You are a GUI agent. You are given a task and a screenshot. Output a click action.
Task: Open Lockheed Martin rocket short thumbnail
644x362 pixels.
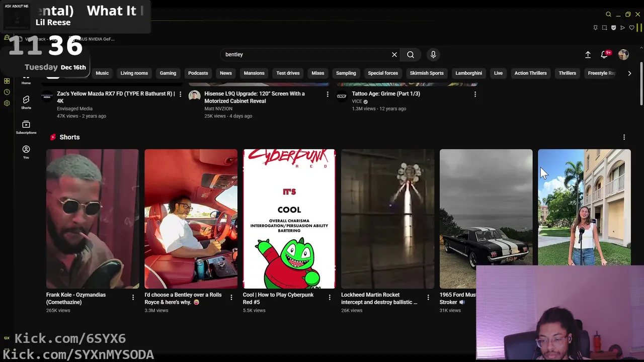click(387, 219)
